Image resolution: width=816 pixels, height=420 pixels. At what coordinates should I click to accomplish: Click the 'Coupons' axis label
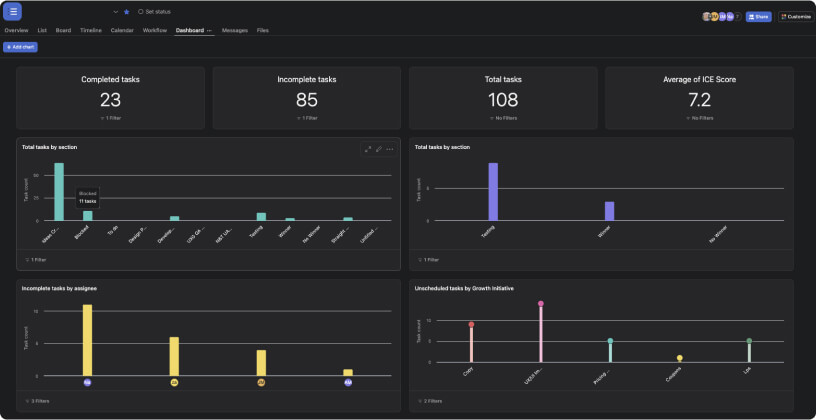(x=673, y=375)
